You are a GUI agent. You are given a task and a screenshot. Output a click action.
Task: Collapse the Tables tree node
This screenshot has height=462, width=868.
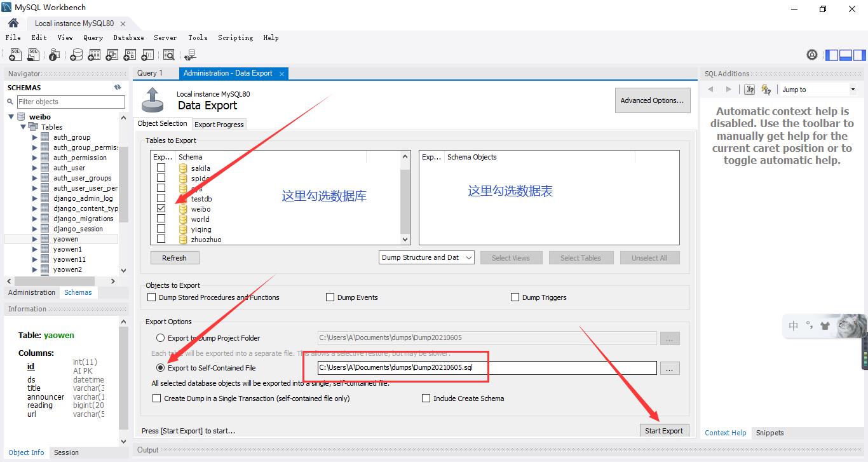coord(23,127)
